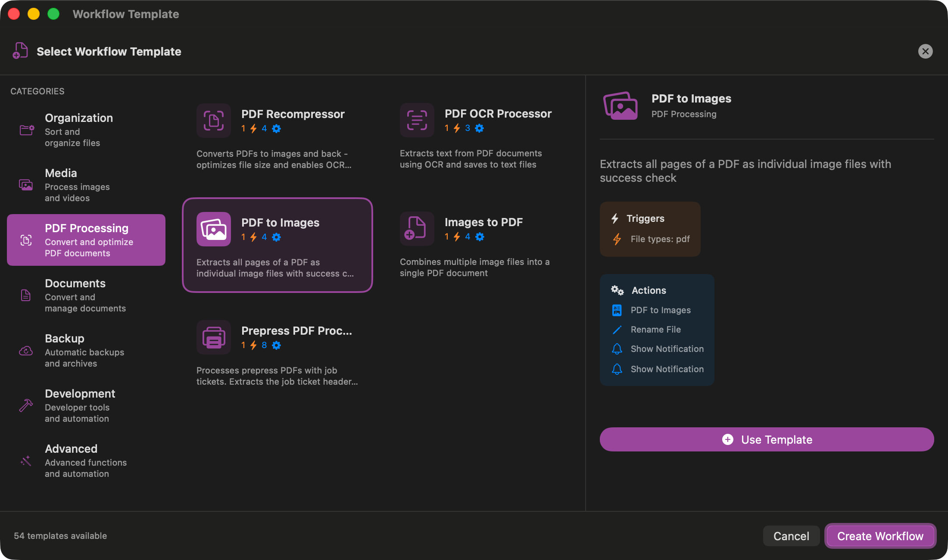Choose the Prepress PDF Proc... template title
The height and width of the screenshot is (560, 948).
coord(296,331)
